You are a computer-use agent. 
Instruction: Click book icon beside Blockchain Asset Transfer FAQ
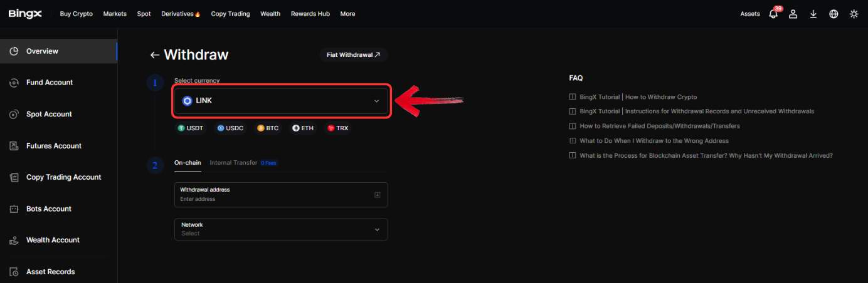572,155
